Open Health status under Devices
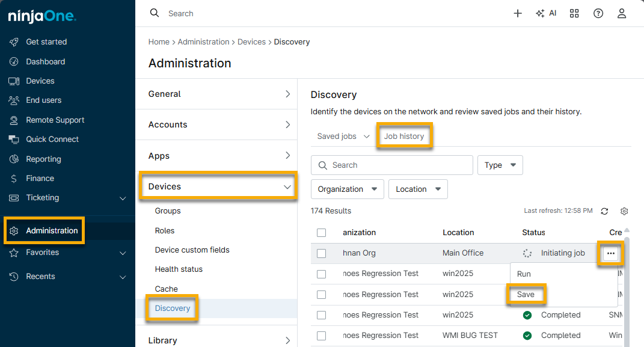The image size is (644, 347). click(x=179, y=269)
